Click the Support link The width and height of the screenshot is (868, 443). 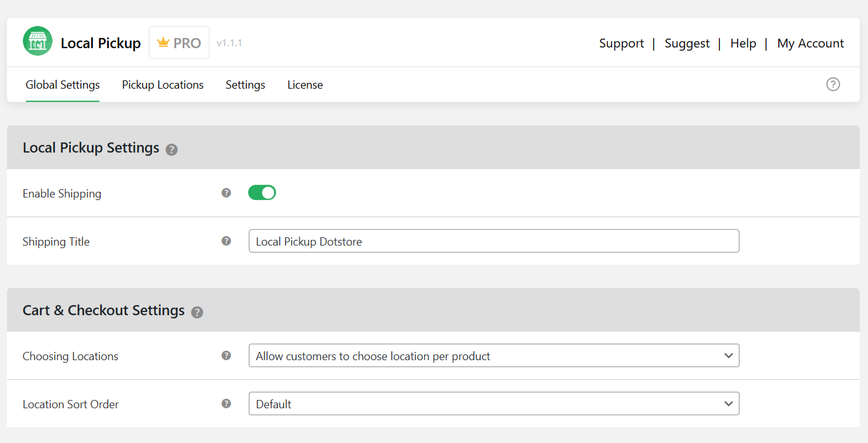pos(621,43)
